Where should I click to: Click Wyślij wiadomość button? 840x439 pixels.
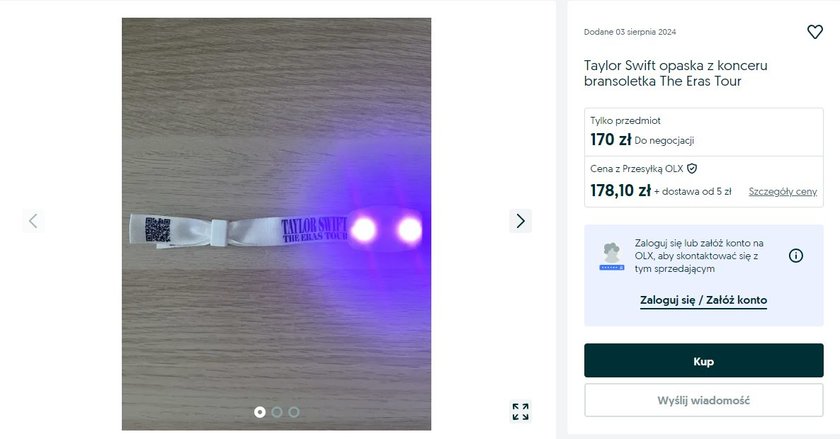point(703,400)
